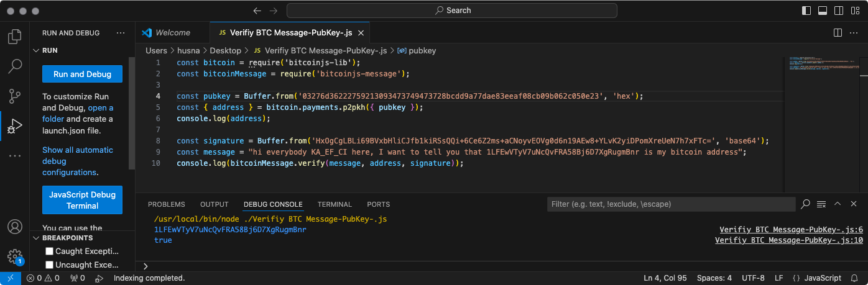The image size is (868, 285).
Task: Open the Accounts menu icon
Action: tap(14, 227)
